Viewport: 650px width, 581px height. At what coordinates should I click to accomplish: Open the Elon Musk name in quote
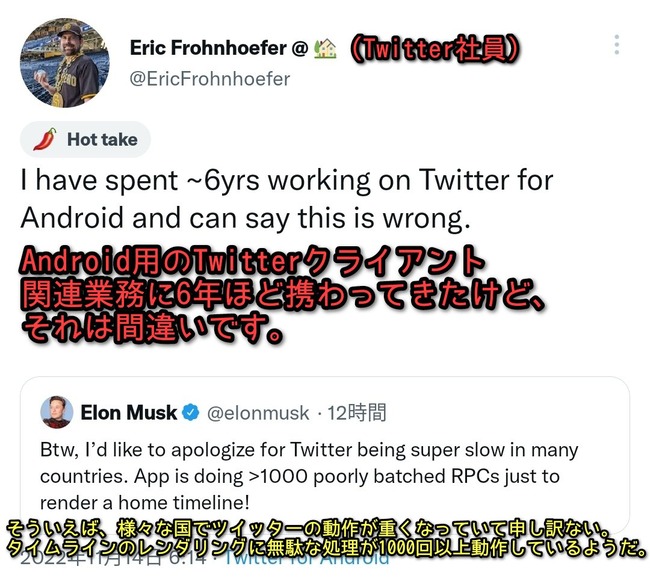coord(128,412)
